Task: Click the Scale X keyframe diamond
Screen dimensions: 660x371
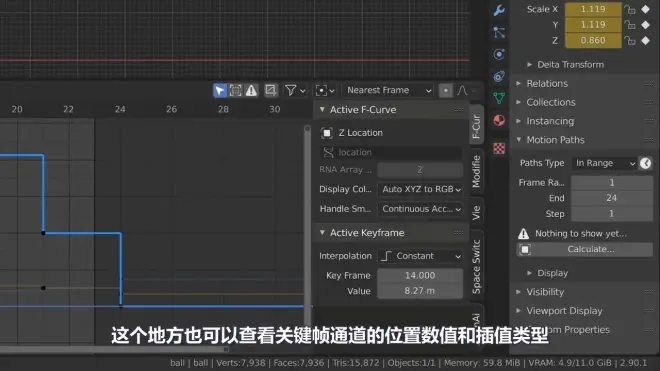Action: coord(646,9)
